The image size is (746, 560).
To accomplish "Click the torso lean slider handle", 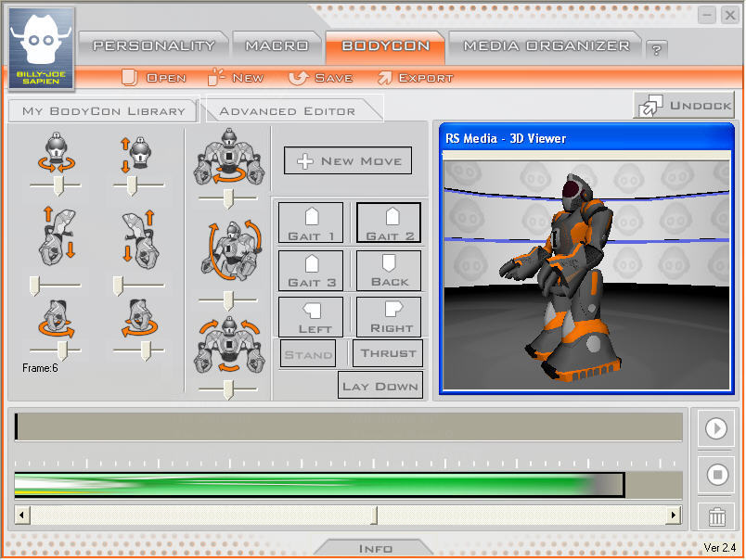I will [228, 301].
